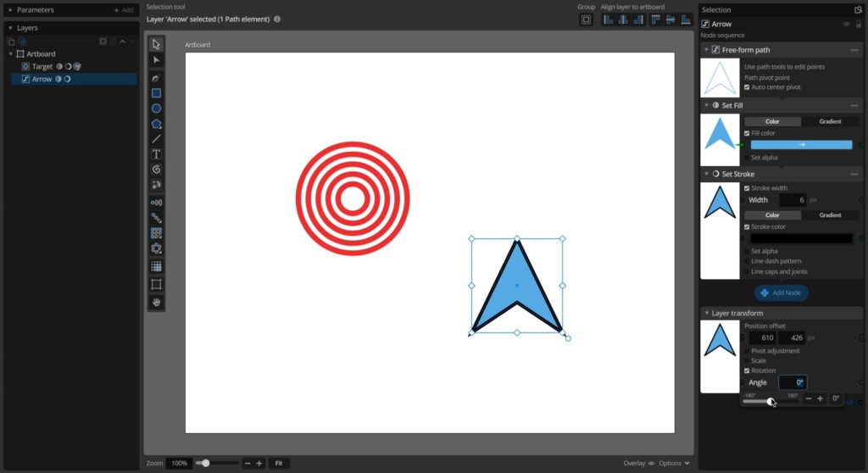Screen dimensions: 868x473
Task: Click the Group layers icon
Action: pos(586,19)
